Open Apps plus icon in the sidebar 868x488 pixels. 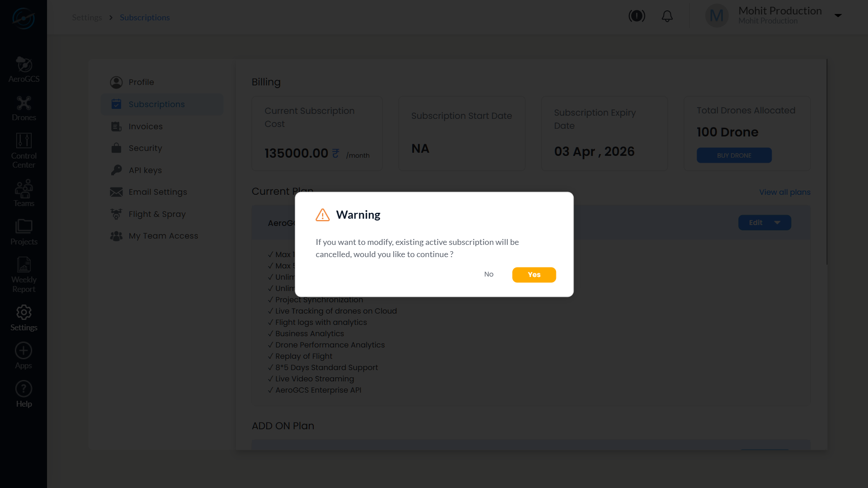24,351
